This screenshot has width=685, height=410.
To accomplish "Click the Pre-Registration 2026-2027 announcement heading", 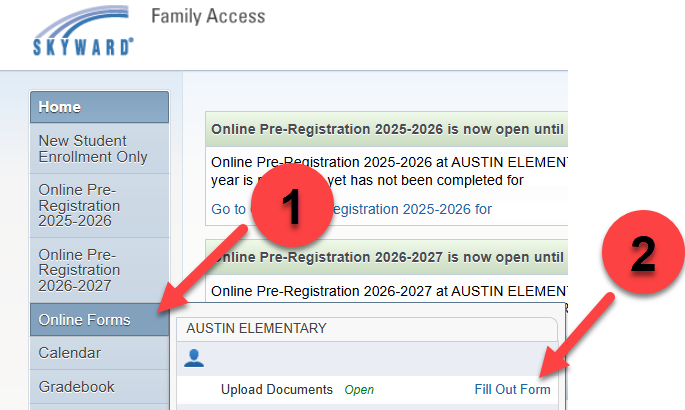I will click(x=388, y=256).
